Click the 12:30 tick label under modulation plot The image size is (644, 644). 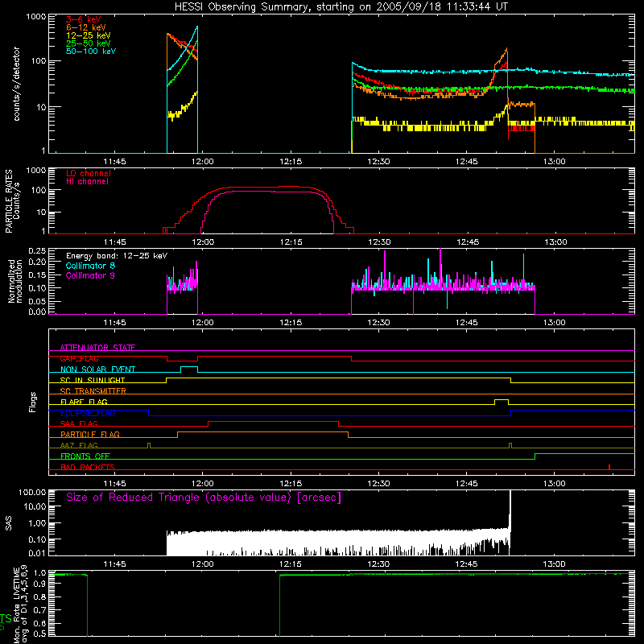point(378,323)
